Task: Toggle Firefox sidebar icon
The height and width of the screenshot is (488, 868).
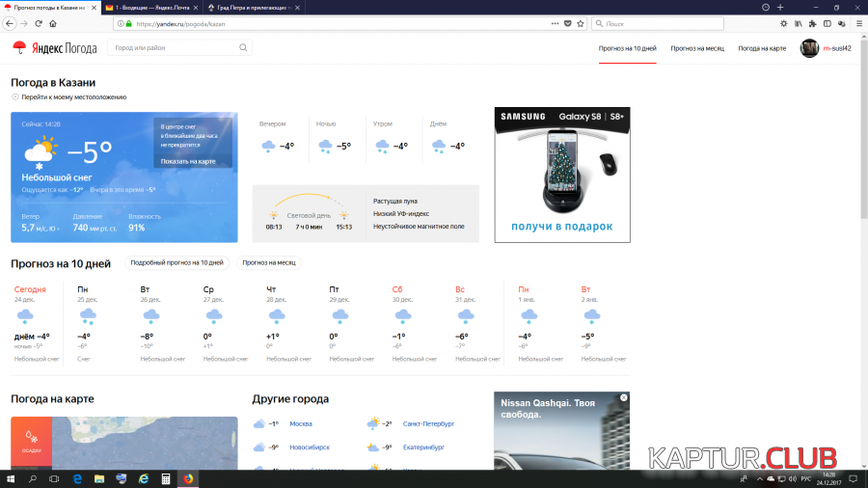Action: [x=827, y=23]
